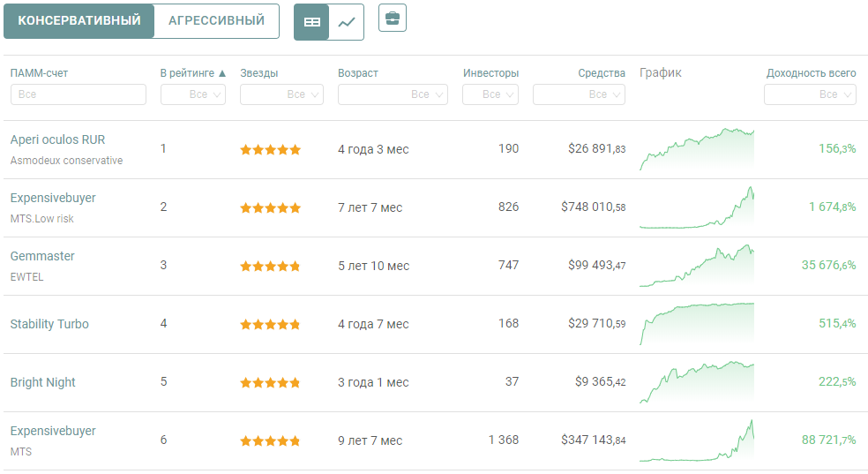Sort by Средства column header
The image size is (868, 474).
[602, 73]
